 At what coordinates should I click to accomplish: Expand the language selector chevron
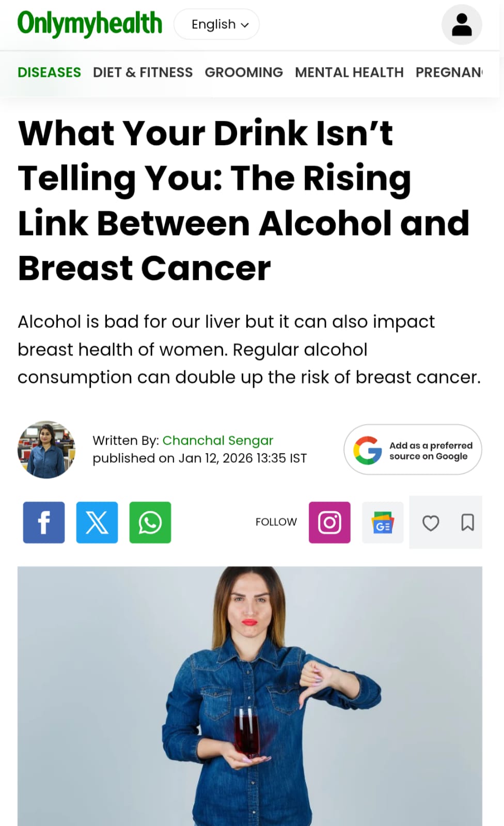coord(245,24)
